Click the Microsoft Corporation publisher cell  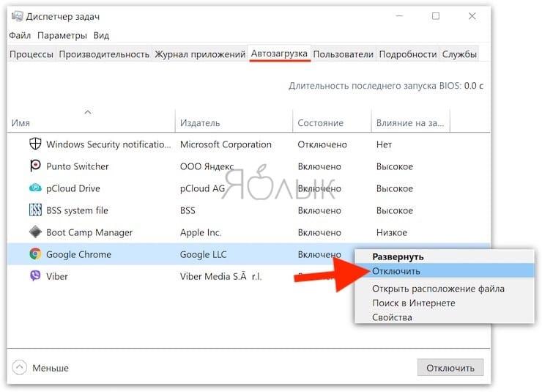(226, 144)
